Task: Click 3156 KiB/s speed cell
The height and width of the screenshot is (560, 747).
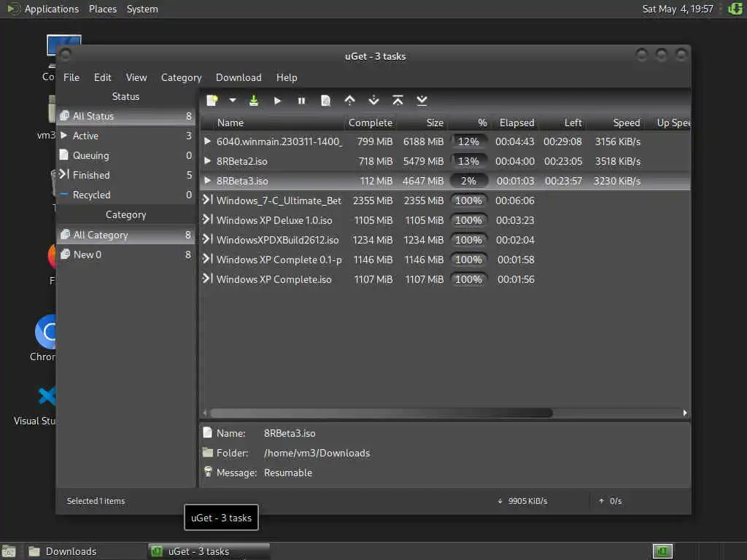Action: [x=617, y=141]
